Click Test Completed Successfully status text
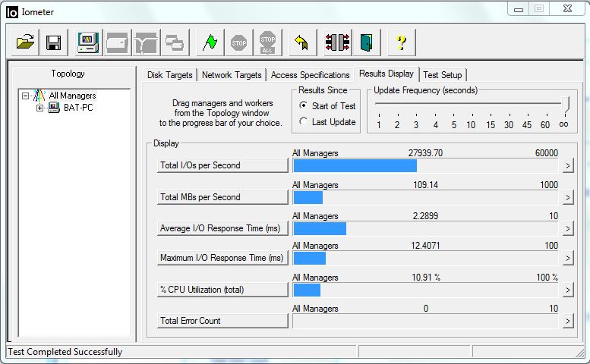The height and width of the screenshot is (364, 590). tap(65, 352)
